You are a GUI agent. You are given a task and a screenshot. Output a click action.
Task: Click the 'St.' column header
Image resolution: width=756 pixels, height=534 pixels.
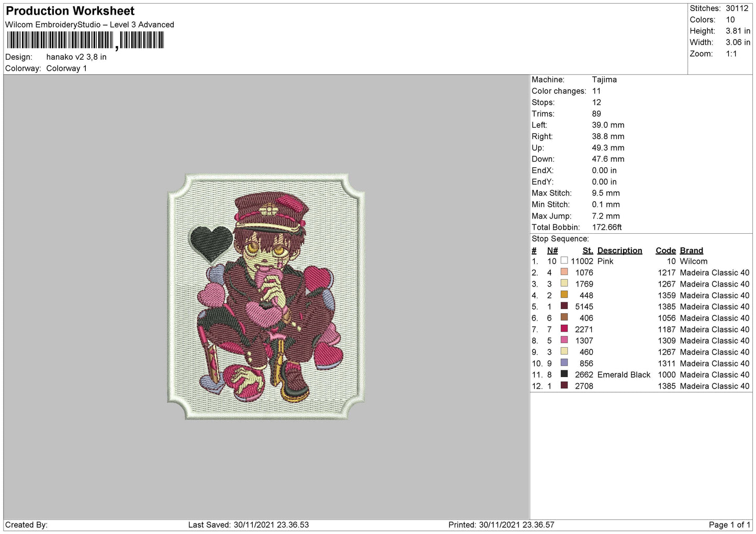[588, 251]
